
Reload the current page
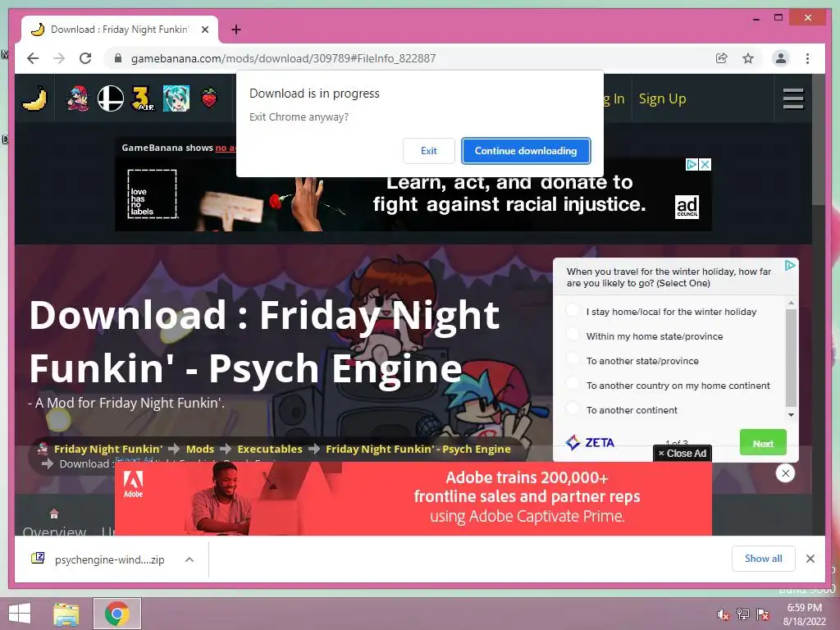pyautogui.click(x=85, y=58)
